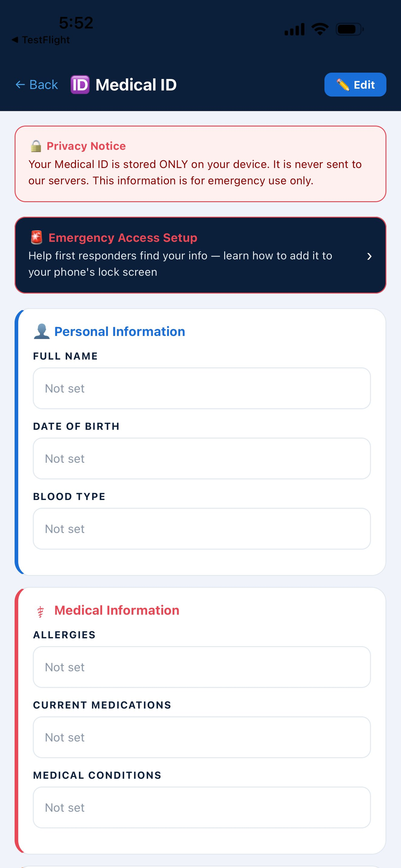
Task: Go back using the Back arrow link
Action: (37, 85)
